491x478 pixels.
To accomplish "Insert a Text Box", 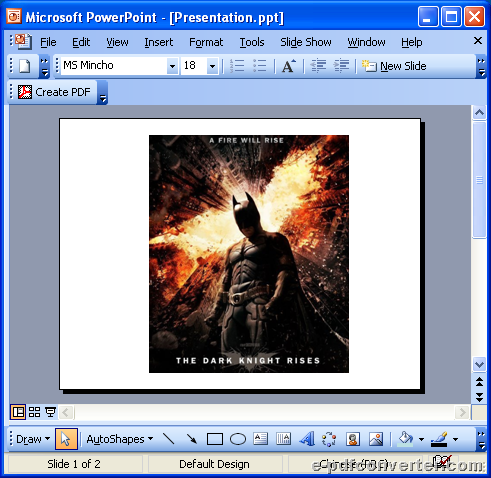I will point(260,439).
